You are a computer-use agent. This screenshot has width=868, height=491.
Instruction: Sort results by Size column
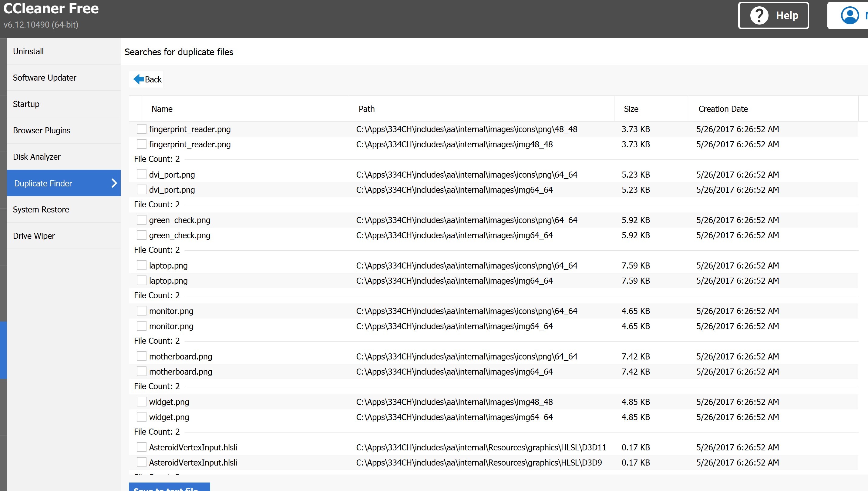point(651,109)
